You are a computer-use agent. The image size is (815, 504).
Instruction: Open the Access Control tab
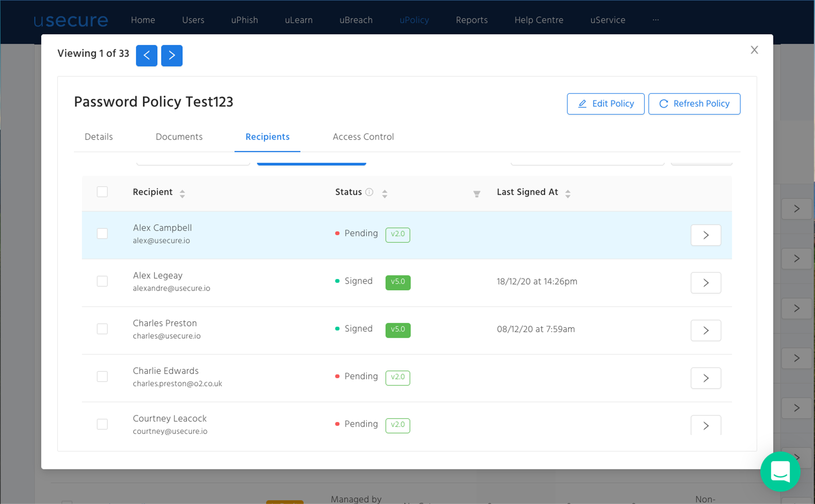pyautogui.click(x=363, y=137)
